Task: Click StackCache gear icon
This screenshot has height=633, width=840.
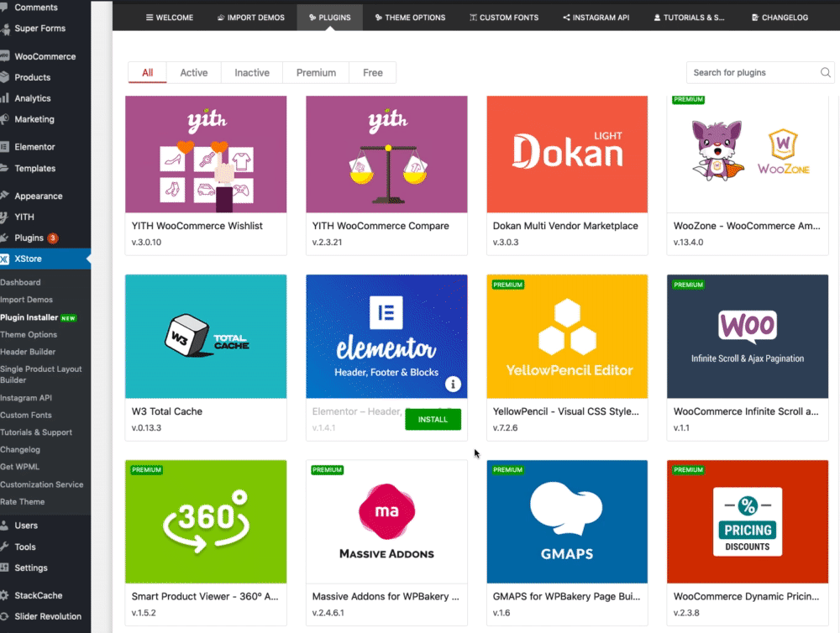Action: 4,595
